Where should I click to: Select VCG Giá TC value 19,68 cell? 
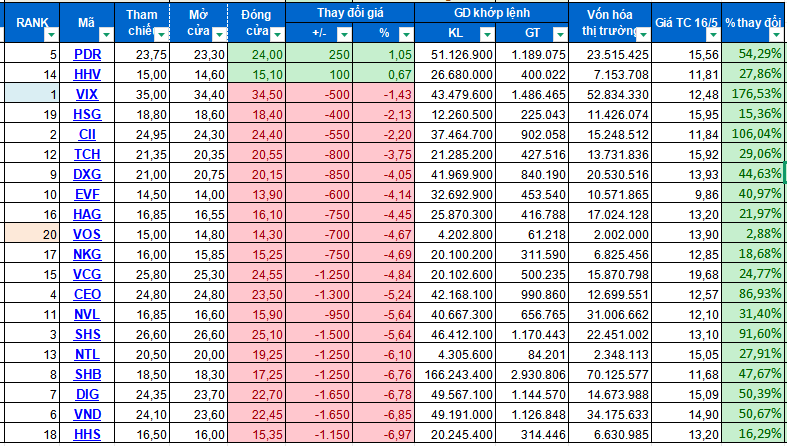687,274
